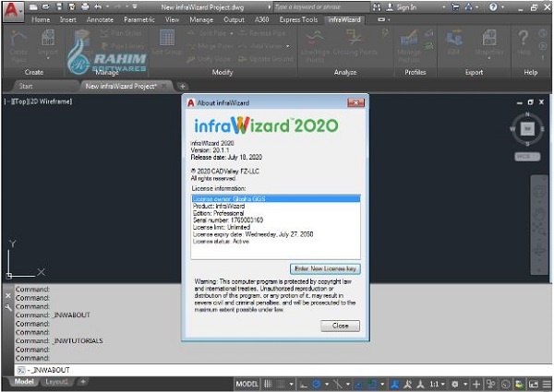Click the keyword search input field

click(320, 7)
